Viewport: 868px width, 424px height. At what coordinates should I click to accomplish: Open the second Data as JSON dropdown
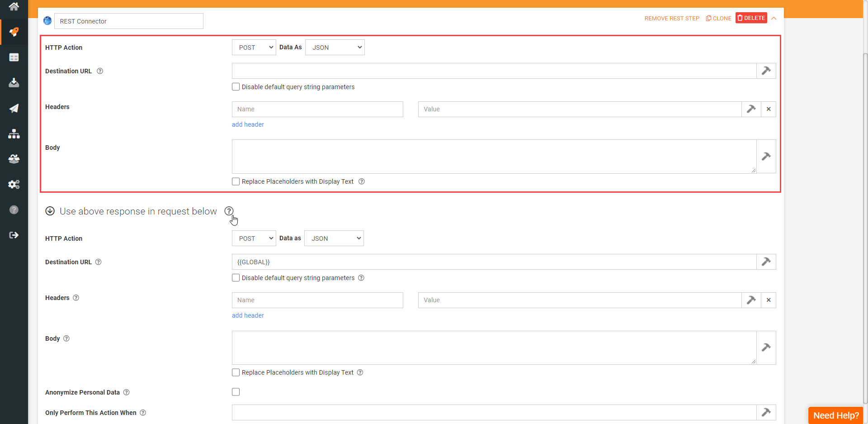(x=334, y=238)
